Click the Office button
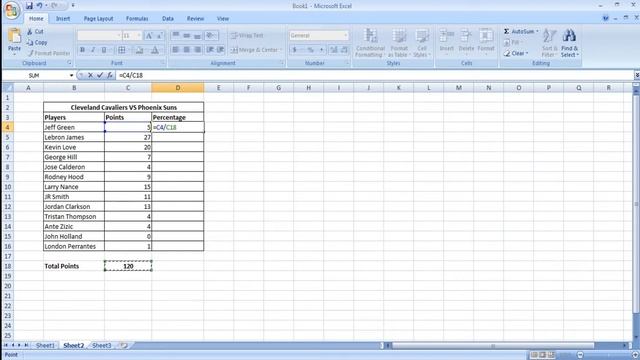Viewport: 640px width, 360px height. [12, 10]
